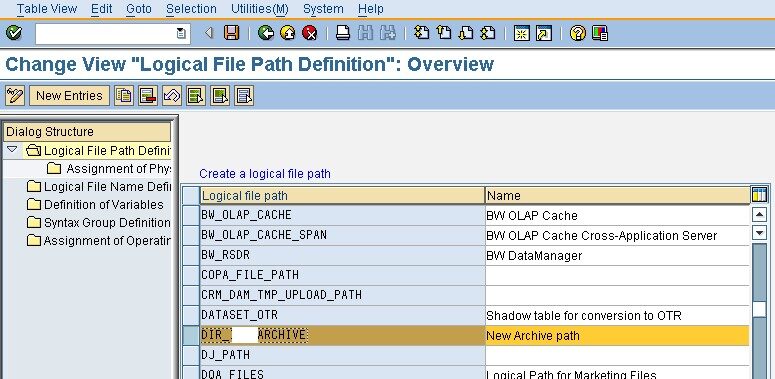Viewport: 775px width, 379px height.
Task: Toggle Display/Change pencil icon
Action: (x=15, y=95)
